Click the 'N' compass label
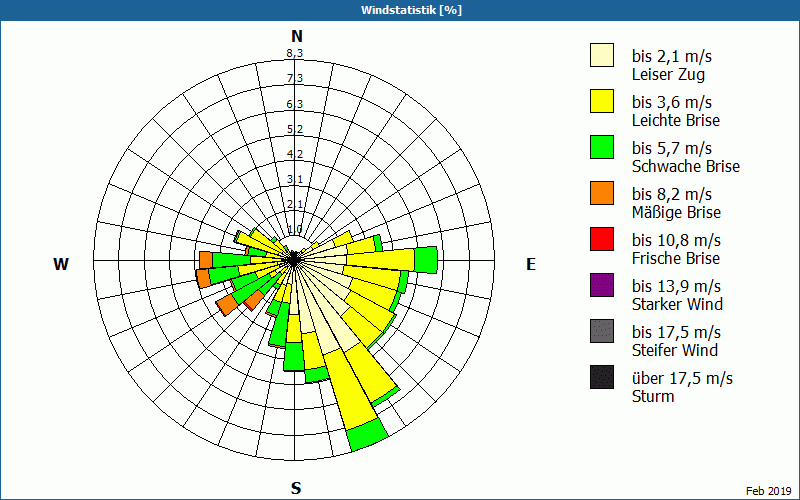The width and height of the screenshot is (800, 500). 297,36
